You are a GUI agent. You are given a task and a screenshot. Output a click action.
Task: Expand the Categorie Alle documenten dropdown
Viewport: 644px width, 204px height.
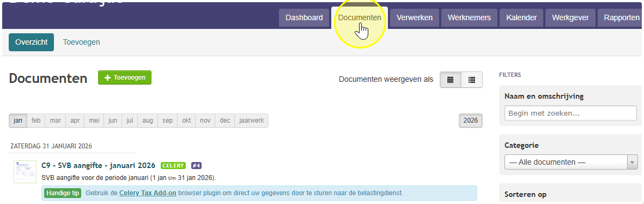coord(571,162)
